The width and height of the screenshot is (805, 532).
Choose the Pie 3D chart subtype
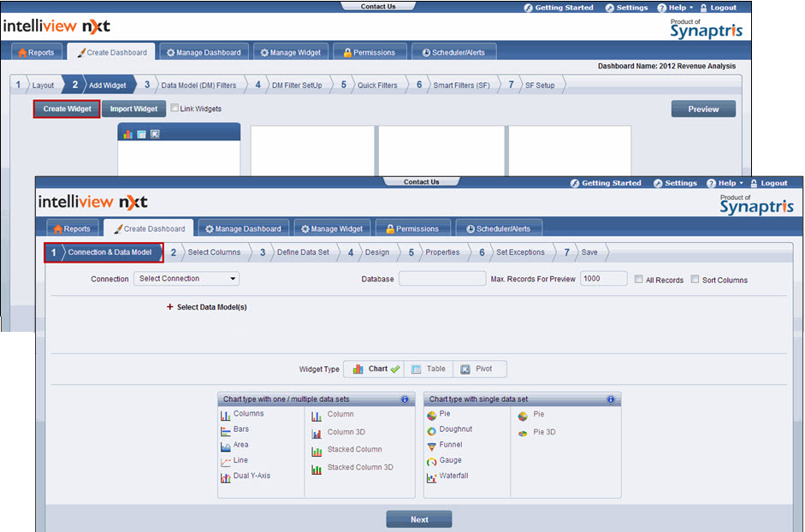(x=536, y=433)
